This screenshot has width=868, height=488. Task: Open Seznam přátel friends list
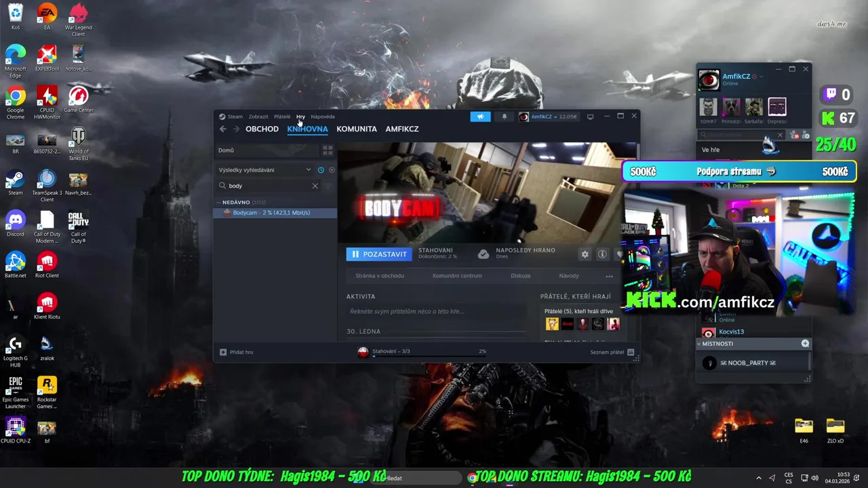612,352
